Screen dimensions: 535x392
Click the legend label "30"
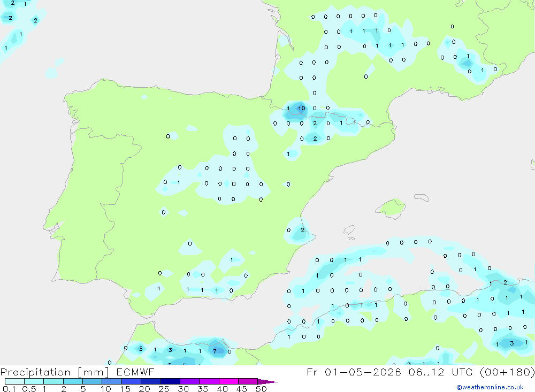[183, 389]
